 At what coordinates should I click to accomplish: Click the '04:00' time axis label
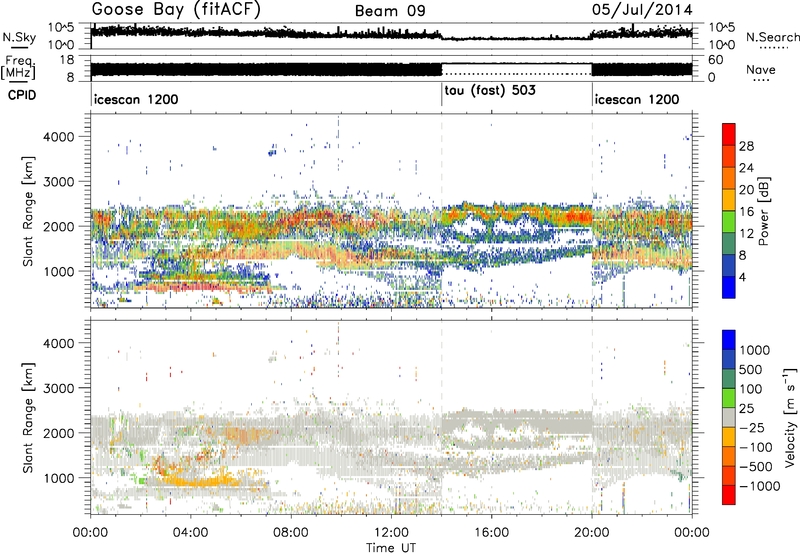click(x=190, y=533)
